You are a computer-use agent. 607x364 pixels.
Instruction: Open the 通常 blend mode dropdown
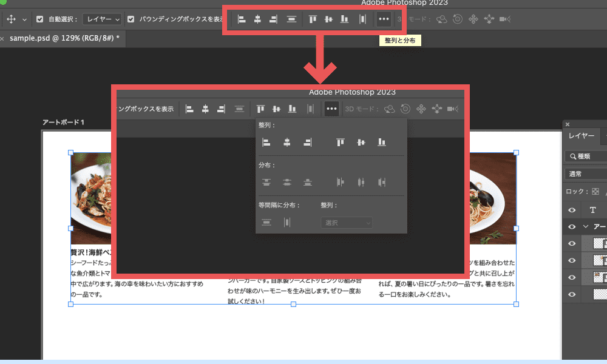tap(586, 174)
